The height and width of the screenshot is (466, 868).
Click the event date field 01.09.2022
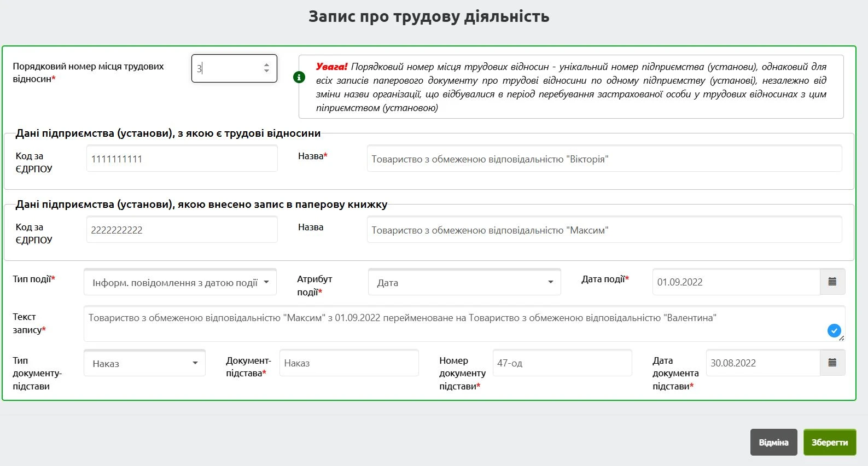[x=736, y=282]
